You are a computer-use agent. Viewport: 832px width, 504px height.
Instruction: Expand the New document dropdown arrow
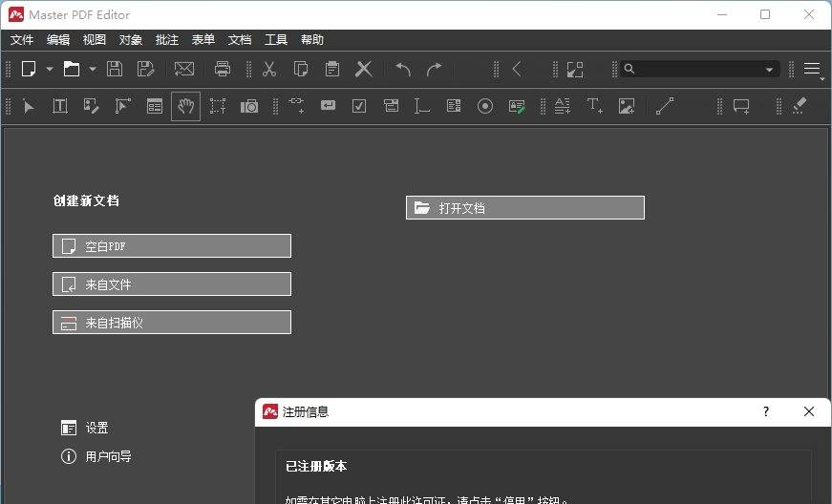[x=50, y=69]
